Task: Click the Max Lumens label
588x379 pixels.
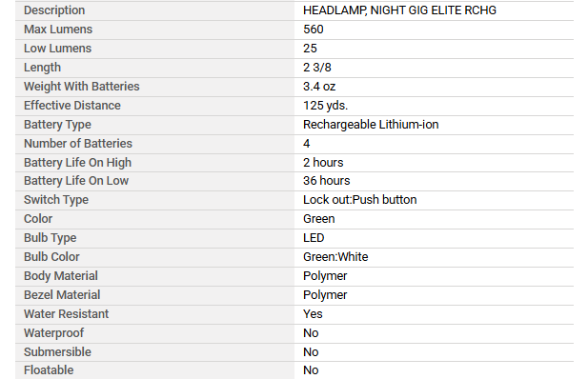Action: pyautogui.click(x=58, y=30)
